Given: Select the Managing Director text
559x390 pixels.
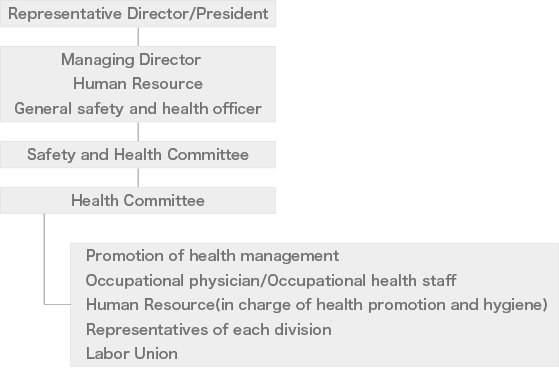Looking at the screenshot, I should pyautogui.click(x=131, y=60).
